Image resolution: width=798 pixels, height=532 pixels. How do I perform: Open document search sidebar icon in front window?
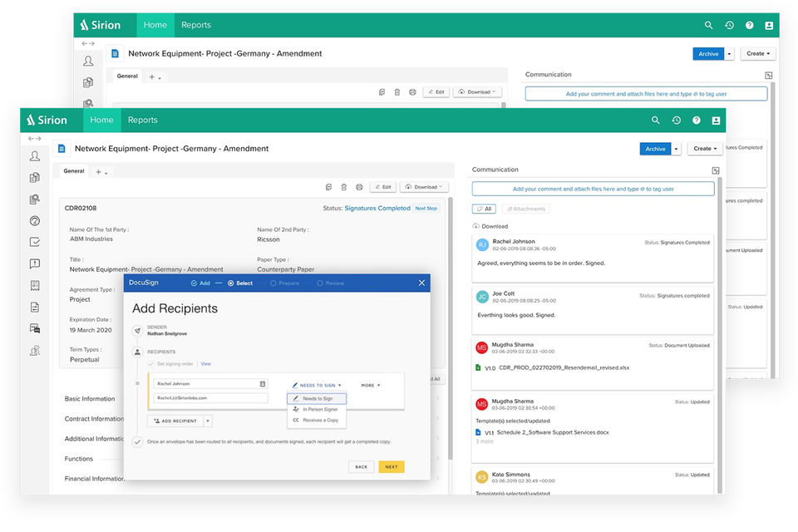pyautogui.click(x=35, y=199)
